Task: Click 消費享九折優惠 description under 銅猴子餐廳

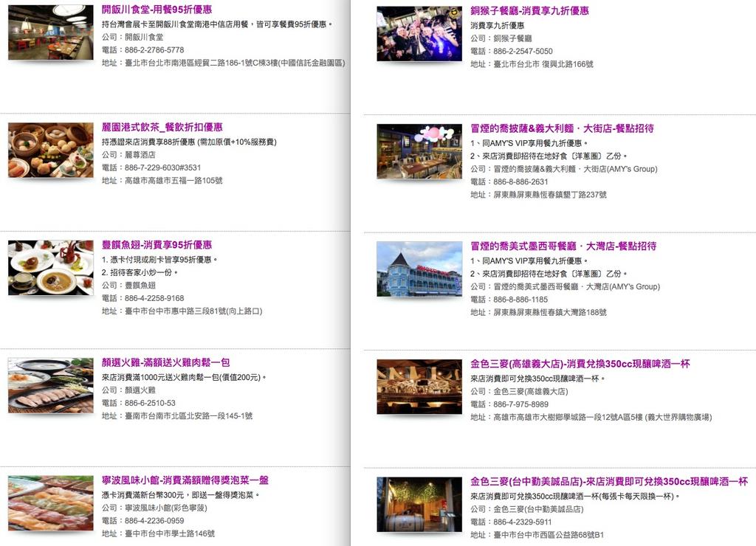Action: tap(497, 25)
